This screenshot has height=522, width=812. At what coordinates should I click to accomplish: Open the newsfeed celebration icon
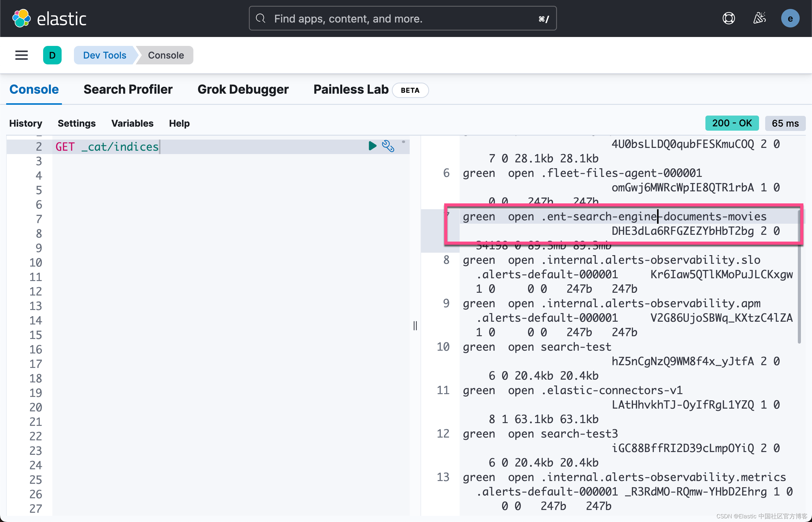(x=760, y=18)
